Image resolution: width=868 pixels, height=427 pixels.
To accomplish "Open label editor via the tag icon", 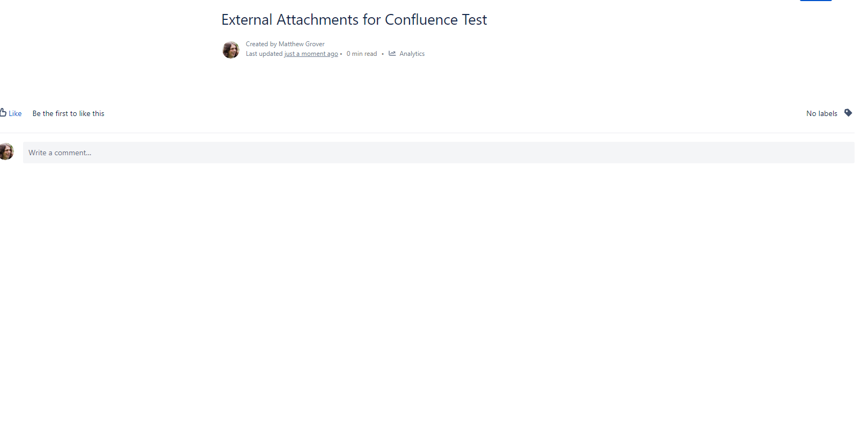I will click(x=848, y=113).
